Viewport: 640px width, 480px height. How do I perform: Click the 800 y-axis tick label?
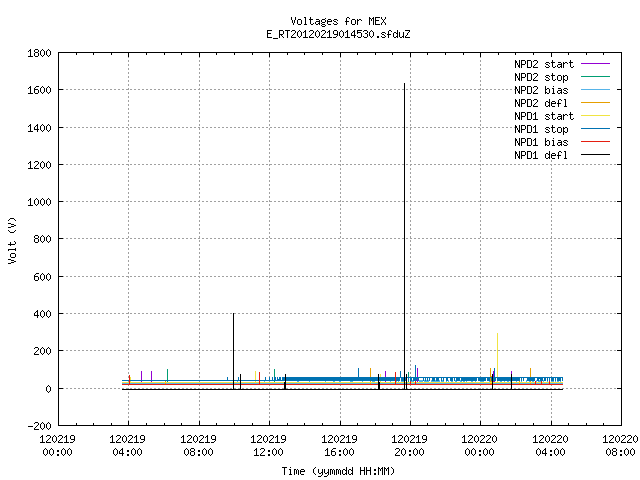pyautogui.click(x=42, y=239)
